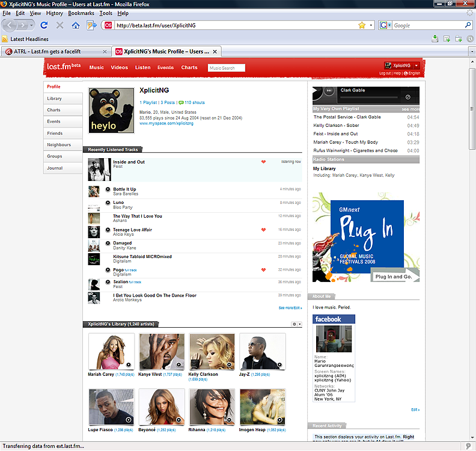Go to the browser Home icon
Viewport: 476px width, 451px height.
click(76, 25)
